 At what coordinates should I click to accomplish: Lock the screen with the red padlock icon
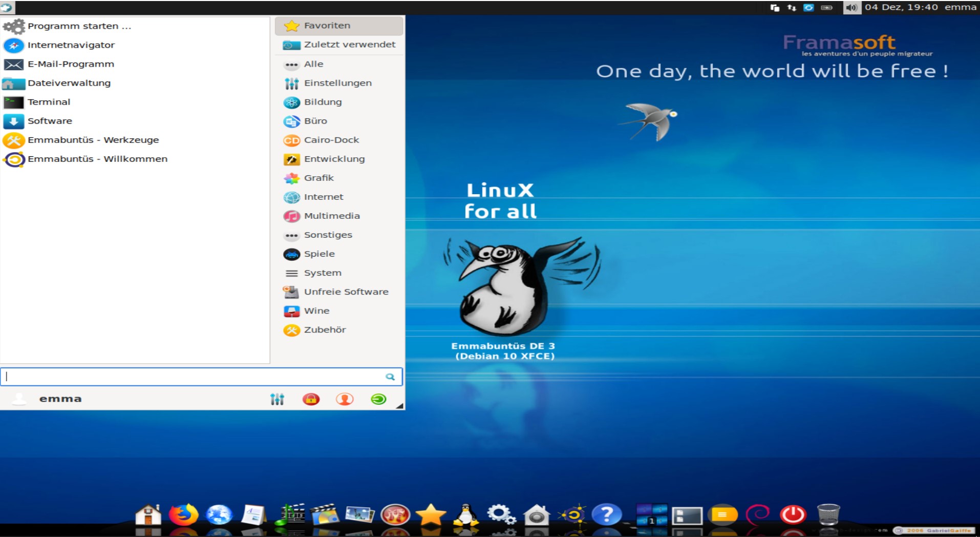pos(311,399)
